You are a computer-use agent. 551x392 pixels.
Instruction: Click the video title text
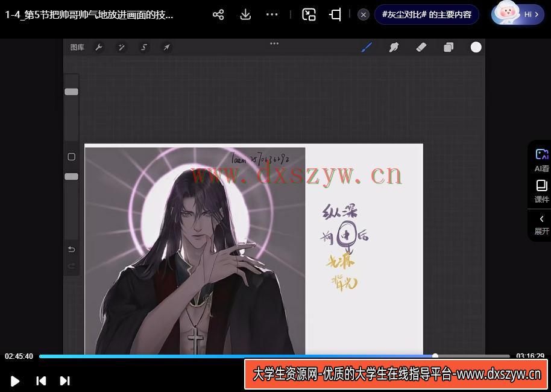click(x=89, y=14)
